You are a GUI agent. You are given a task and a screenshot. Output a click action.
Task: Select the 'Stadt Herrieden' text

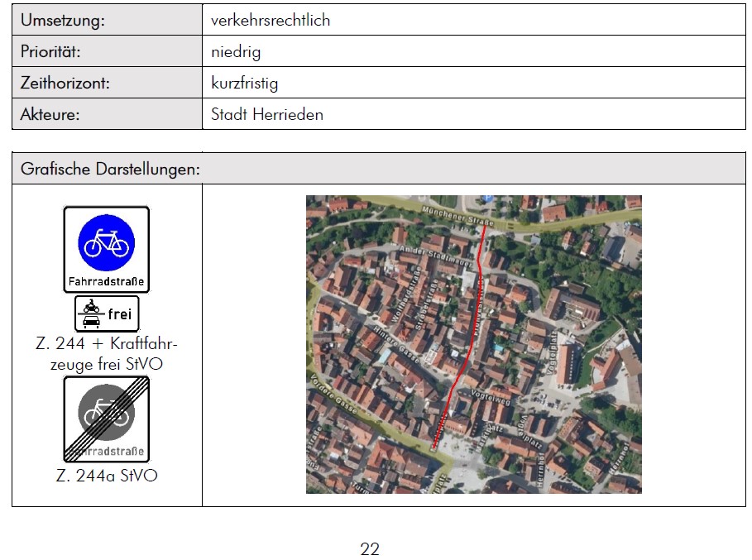point(267,115)
